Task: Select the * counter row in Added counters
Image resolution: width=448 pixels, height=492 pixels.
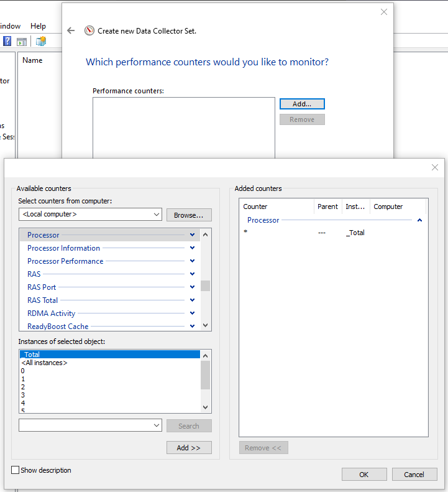Action: pos(333,233)
